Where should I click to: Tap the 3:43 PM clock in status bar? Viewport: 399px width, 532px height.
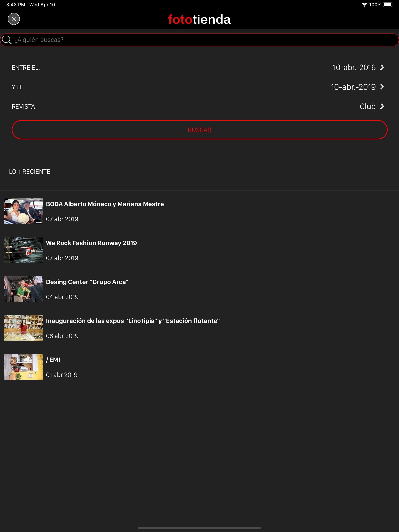16,4
